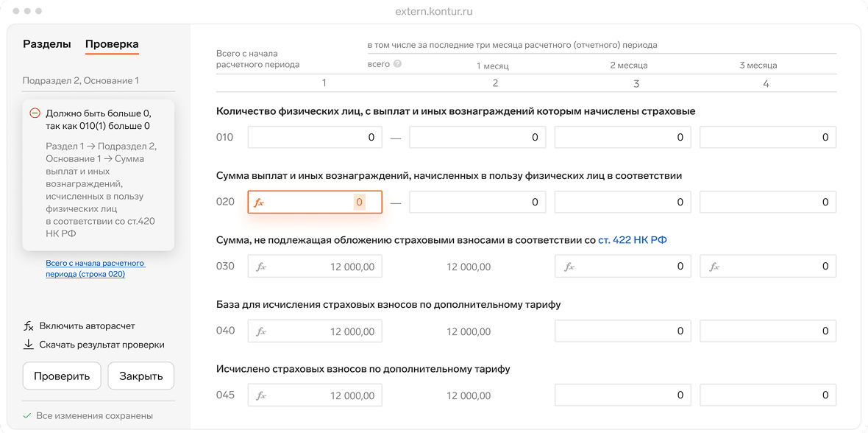Viewport: 868px width, 433px height.
Task: Click fx icon in row 030 month 2 field
Action: tap(569, 267)
